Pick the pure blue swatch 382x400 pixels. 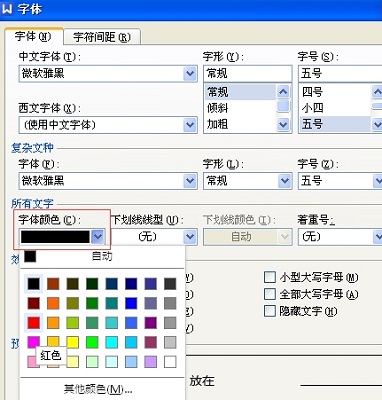tap(131, 303)
